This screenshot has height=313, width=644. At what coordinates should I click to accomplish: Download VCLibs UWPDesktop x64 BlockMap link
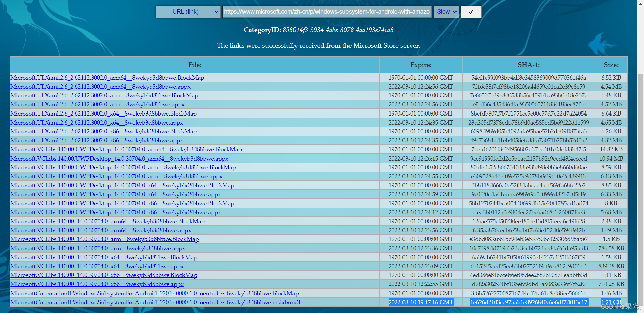pyautogui.click(x=122, y=185)
